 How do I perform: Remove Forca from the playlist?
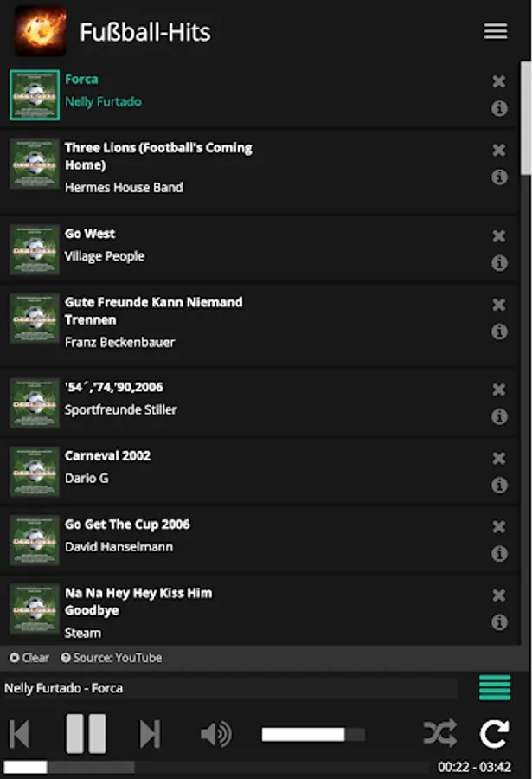499,81
